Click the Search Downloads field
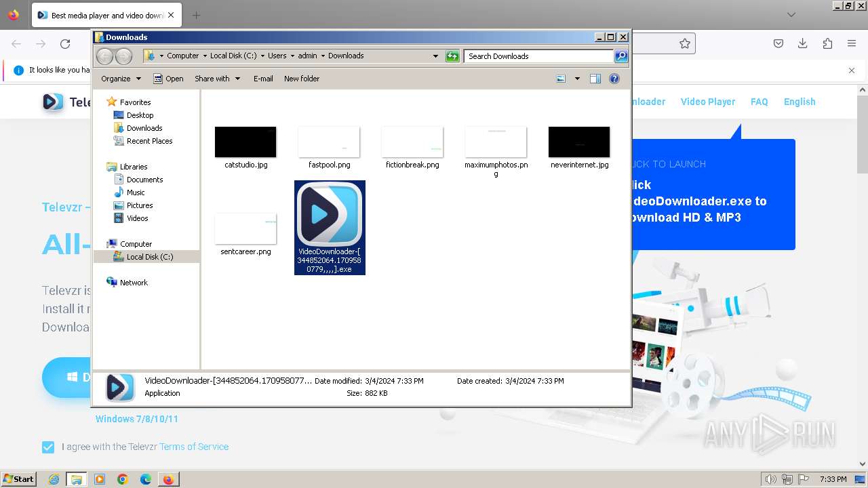 coord(539,56)
